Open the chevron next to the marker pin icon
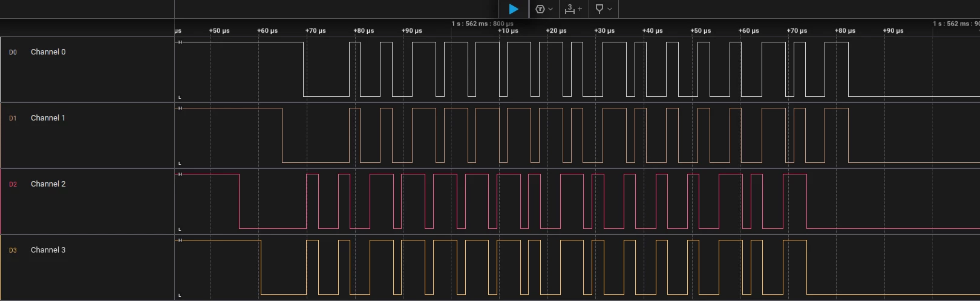This screenshot has height=301, width=980. [610, 9]
